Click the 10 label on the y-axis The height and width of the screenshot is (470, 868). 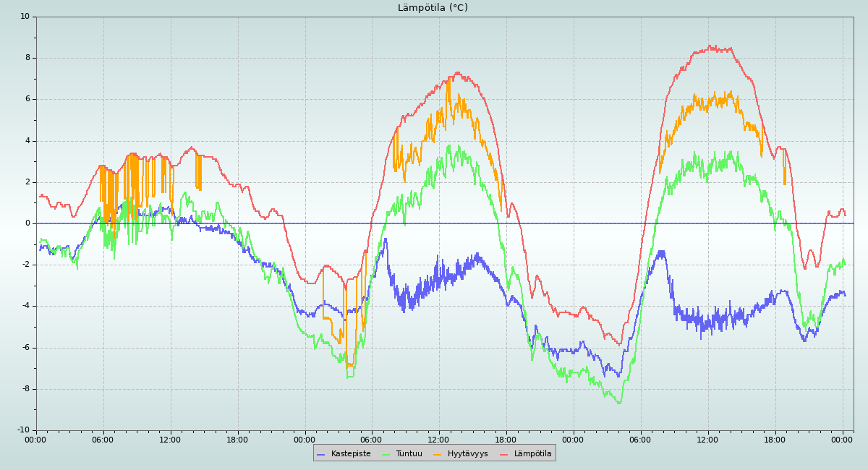tap(25, 17)
